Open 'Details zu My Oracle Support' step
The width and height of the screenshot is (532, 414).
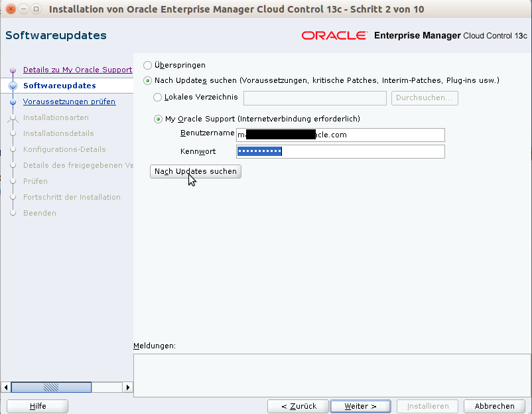[78, 70]
